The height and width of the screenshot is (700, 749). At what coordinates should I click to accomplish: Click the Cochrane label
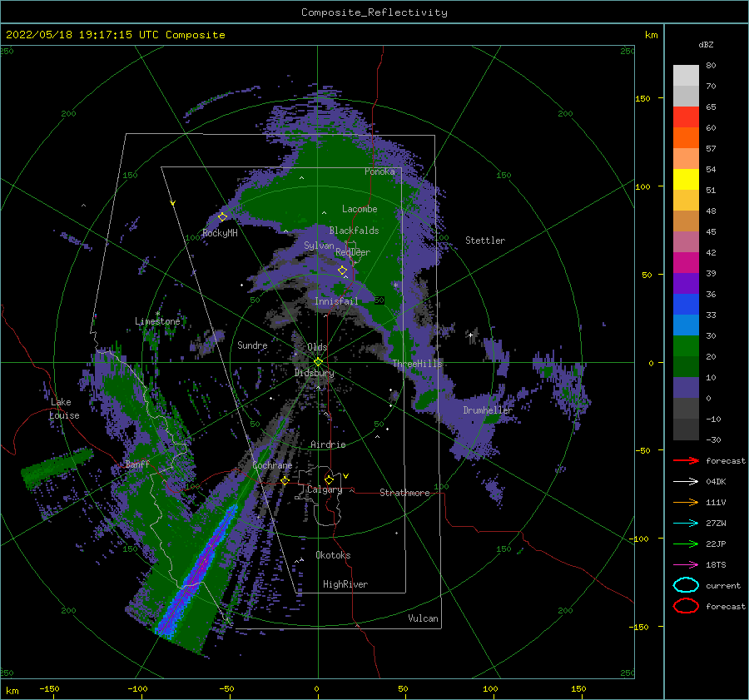pyautogui.click(x=272, y=465)
